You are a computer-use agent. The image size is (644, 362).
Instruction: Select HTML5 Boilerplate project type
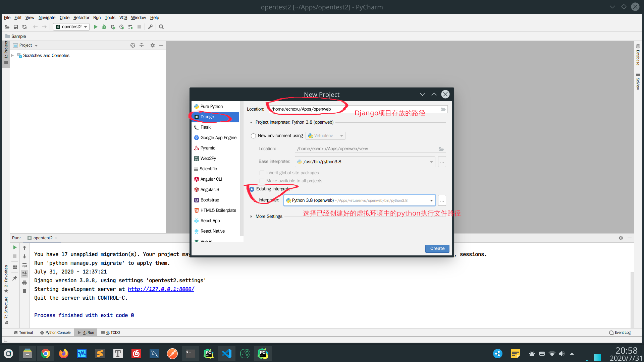pos(215,210)
